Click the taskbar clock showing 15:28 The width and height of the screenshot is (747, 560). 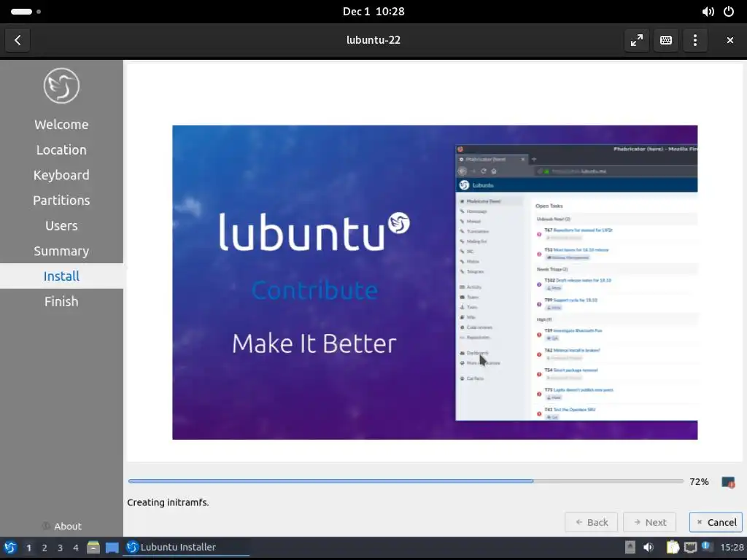pos(732,548)
